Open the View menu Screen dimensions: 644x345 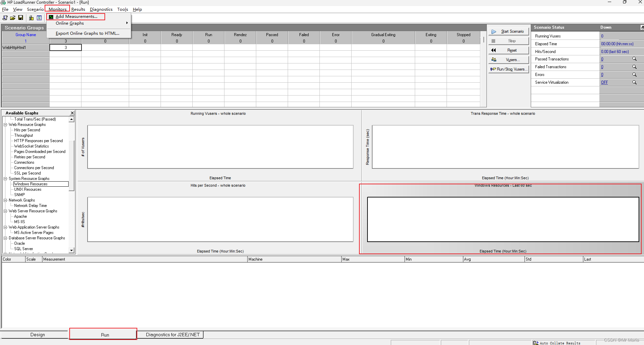[18, 9]
